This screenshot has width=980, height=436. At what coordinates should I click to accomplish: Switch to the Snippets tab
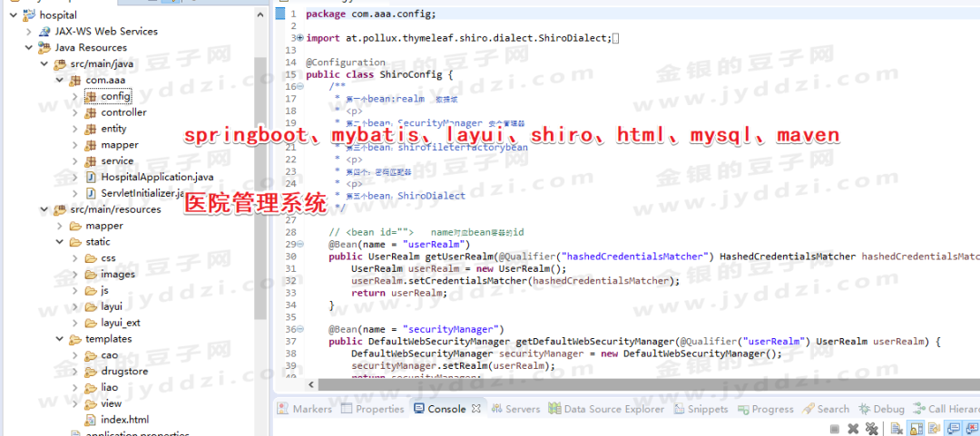tap(701, 409)
